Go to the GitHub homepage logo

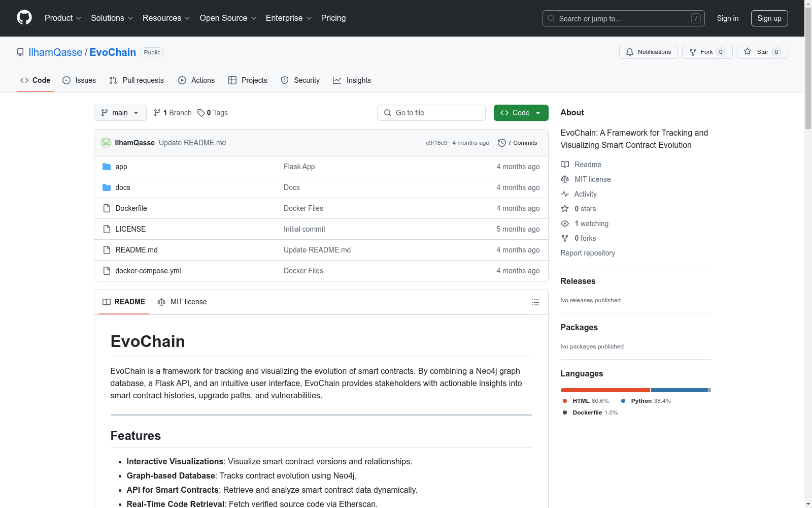click(x=24, y=18)
